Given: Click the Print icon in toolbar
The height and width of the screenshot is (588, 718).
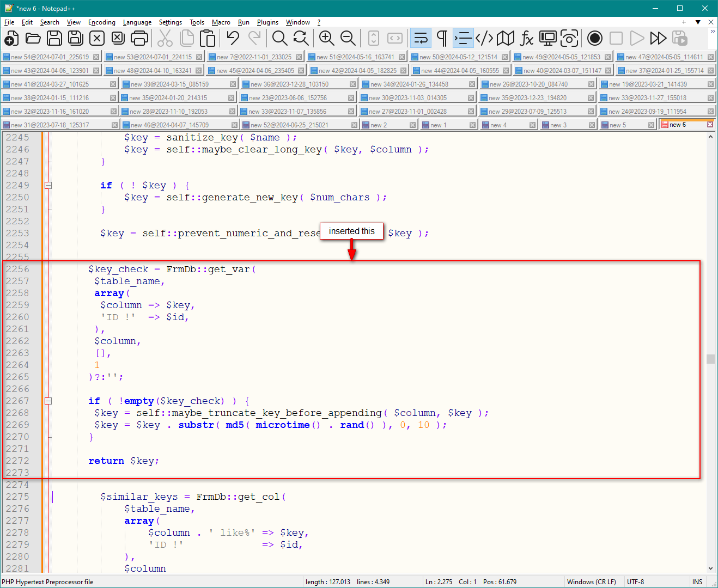Looking at the screenshot, I should click(139, 38).
